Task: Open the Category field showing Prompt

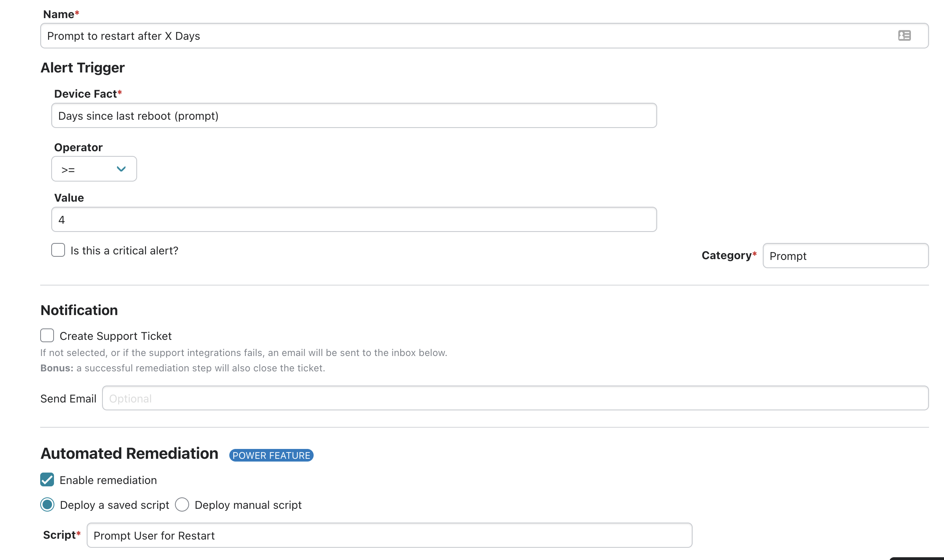Action: click(846, 256)
